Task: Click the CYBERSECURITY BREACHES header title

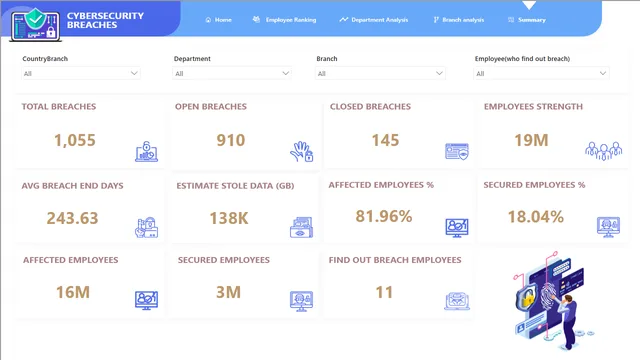Action: pyautogui.click(x=105, y=20)
